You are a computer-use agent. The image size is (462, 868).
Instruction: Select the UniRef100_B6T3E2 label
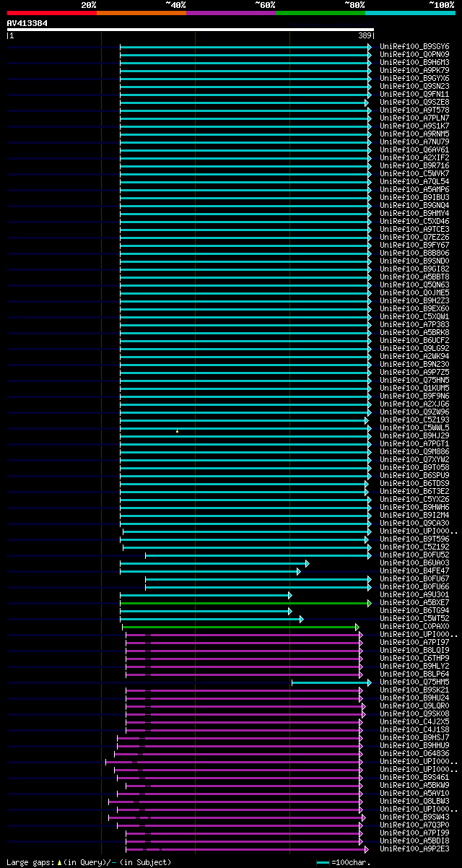(414, 491)
